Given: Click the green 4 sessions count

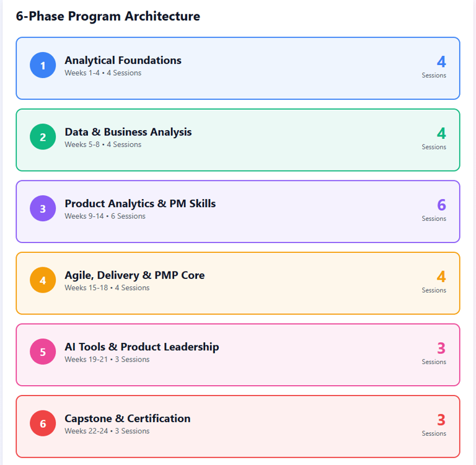Looking at the screenshot, I should [441, 133].
